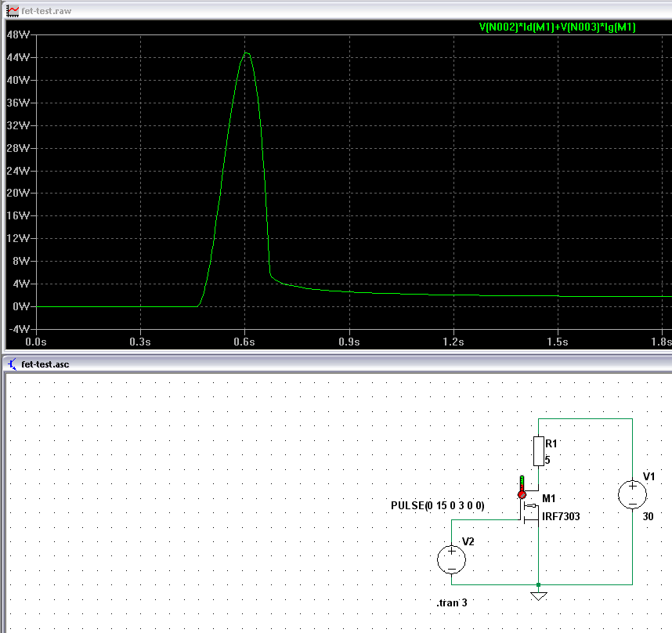Click V1's value 30
This screenshot has width=672, height=633.
click(648, 517)
